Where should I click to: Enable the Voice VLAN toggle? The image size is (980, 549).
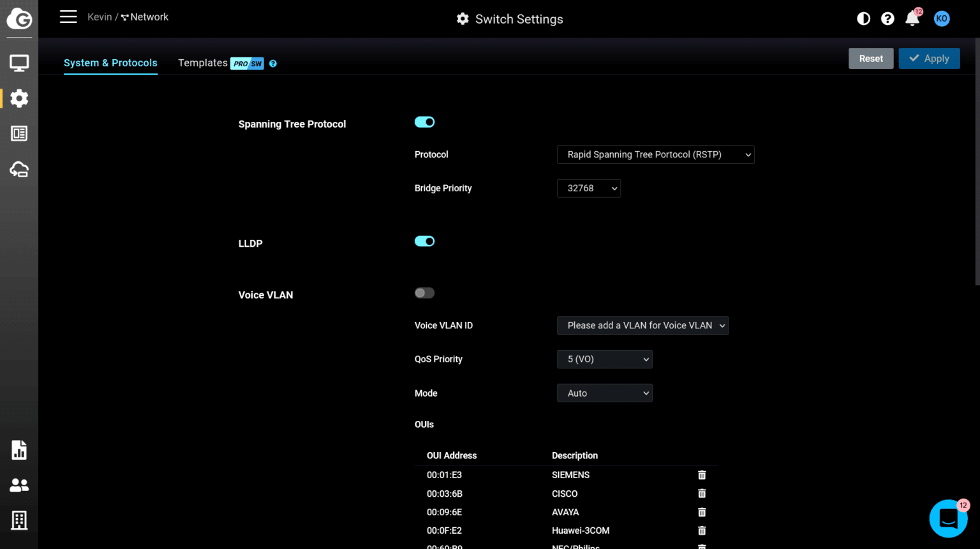424,293
